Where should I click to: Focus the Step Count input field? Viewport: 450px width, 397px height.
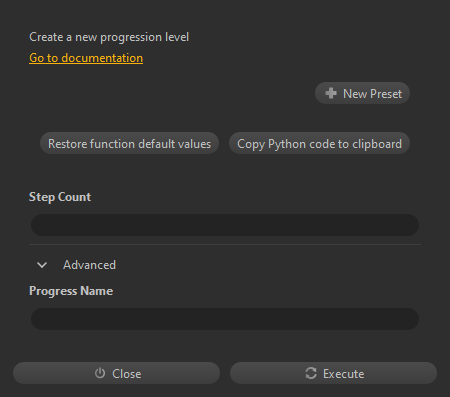[x=225, y=225]
